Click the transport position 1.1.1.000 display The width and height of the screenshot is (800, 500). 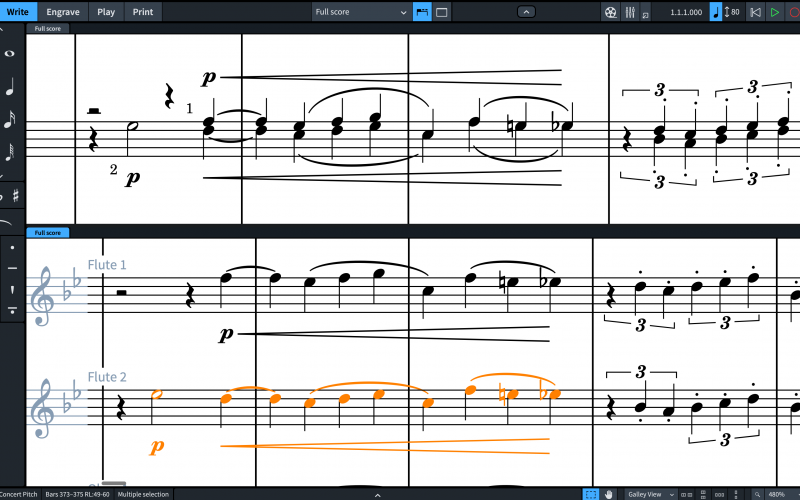click(x=686, y=12)
